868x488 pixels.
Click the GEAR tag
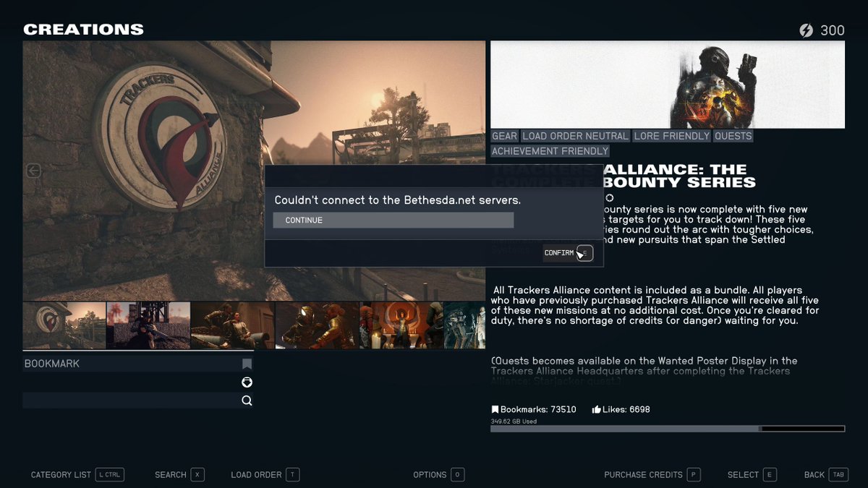[505, 136]
